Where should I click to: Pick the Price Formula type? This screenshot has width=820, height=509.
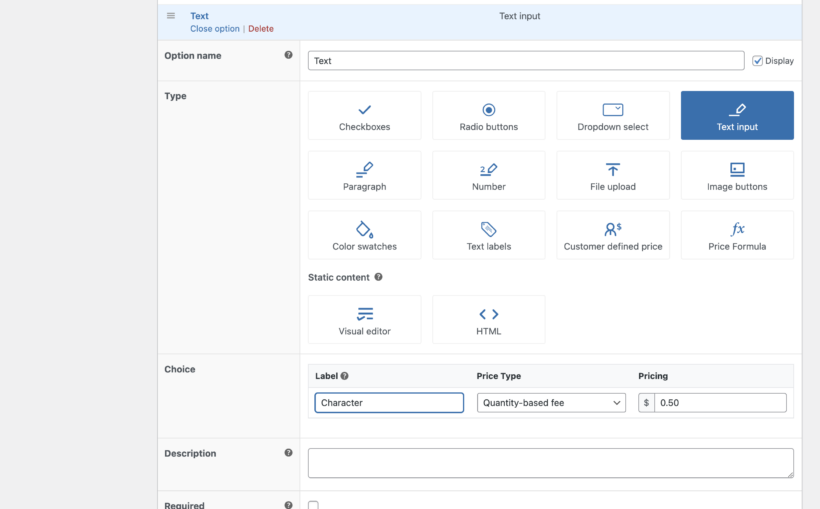click(x=737, y=236)
